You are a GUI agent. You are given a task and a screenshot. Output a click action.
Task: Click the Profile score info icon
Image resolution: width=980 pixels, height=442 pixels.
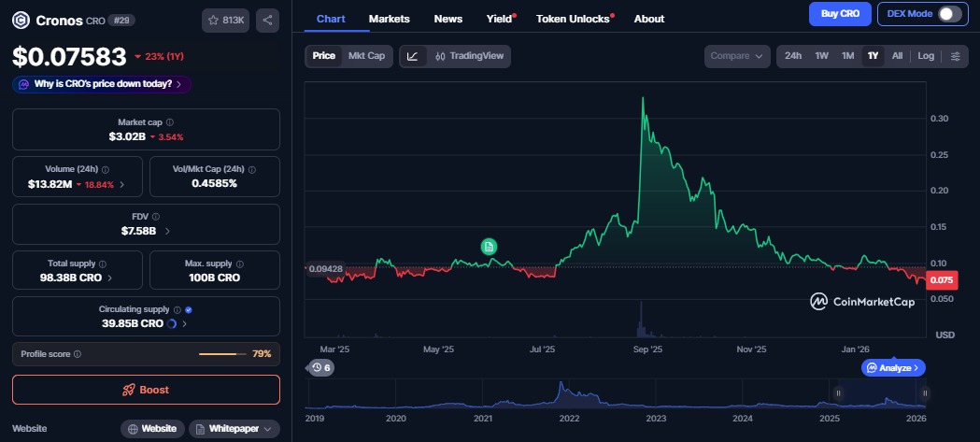point(78,354)
